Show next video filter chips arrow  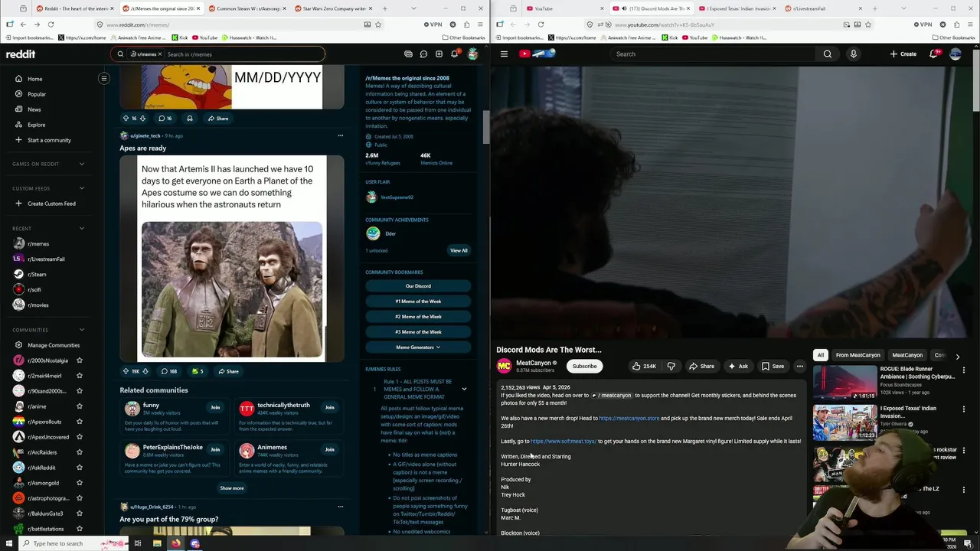pyautogui.click(x=957, y=356)
